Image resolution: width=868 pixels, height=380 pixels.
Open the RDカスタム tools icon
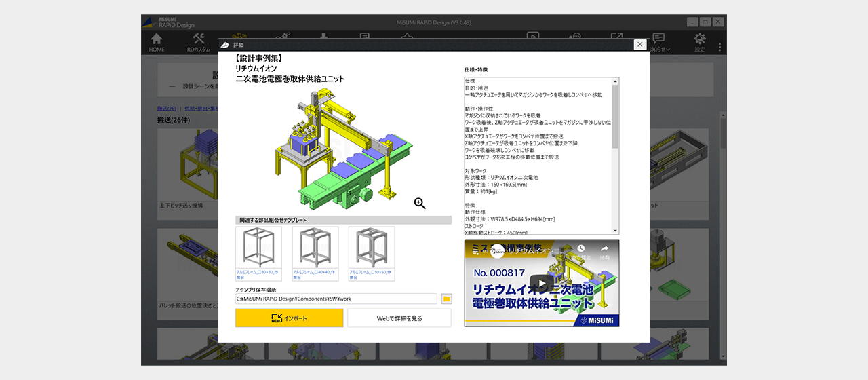pos(199,42)
